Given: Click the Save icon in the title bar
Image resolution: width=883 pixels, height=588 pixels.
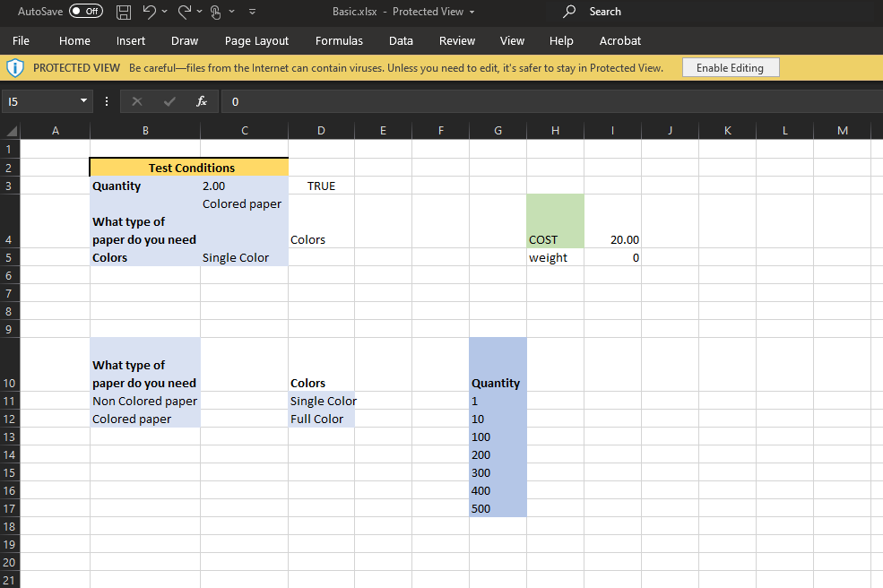Looking at the screenshot, I should click(124, 12).
